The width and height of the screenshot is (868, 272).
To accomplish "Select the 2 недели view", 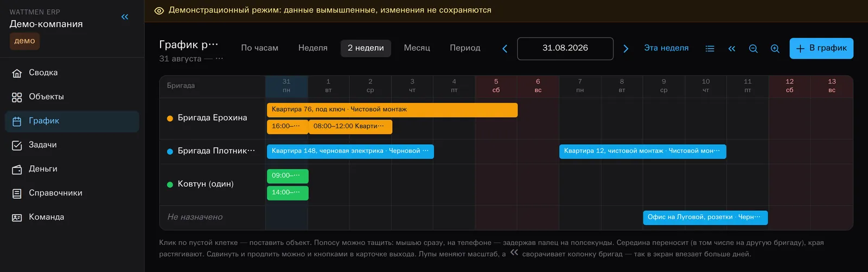I will pyautogui.click(x=366, y=48).
